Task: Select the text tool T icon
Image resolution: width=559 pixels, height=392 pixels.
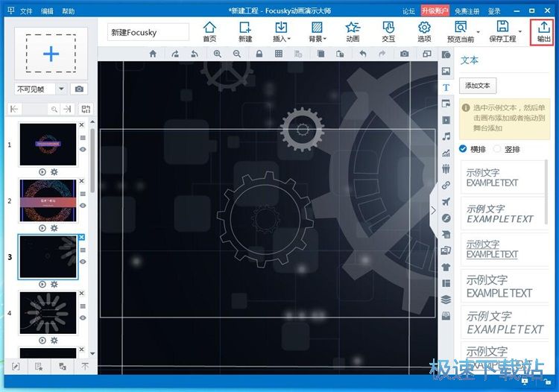Action: coord(446,88)
